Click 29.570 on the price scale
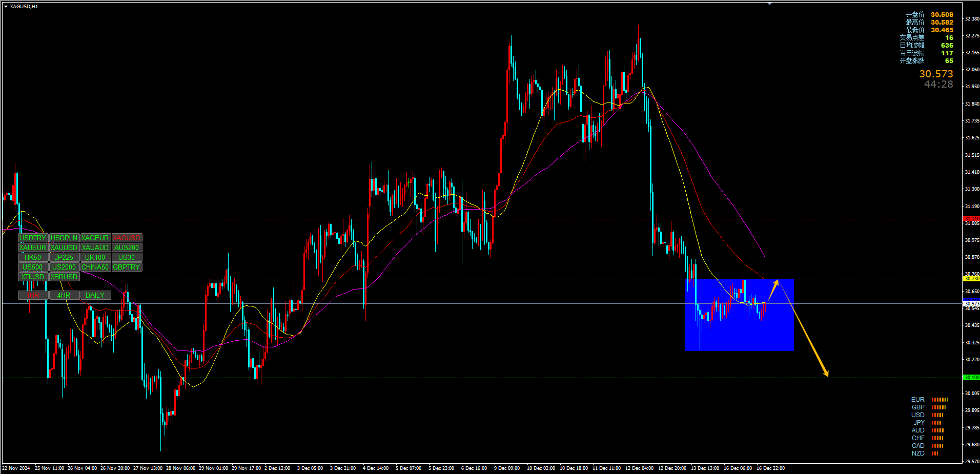The height and width of the screenshot is (475, 980). [x=972, y=462]
